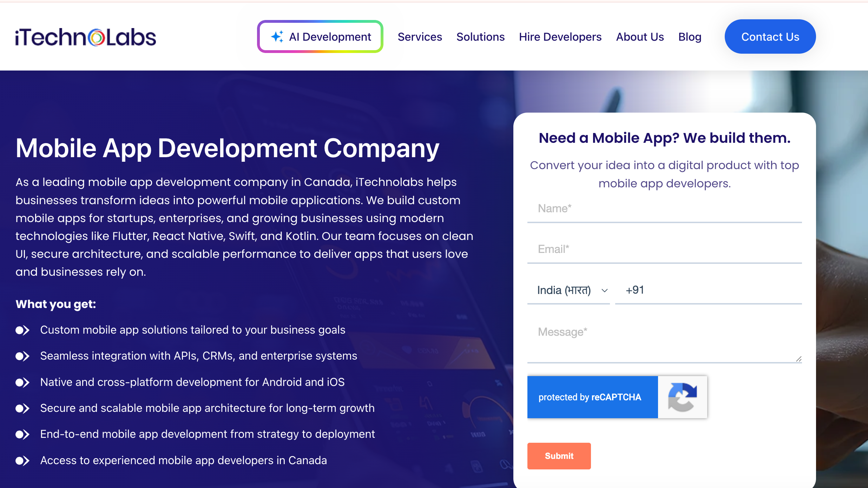
Task: Focus the Name input field
Action: pos(664,209)
